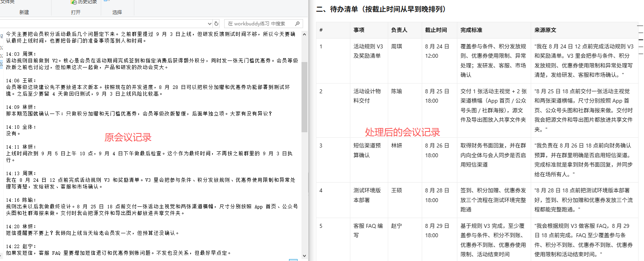Image resolution: width=644 pixels, height=261 pixels.
Task: Click the source quote starting '我会根据规则 V3 做客服 FAQ'
Action: pyautogui.click(x=584, y=240)
